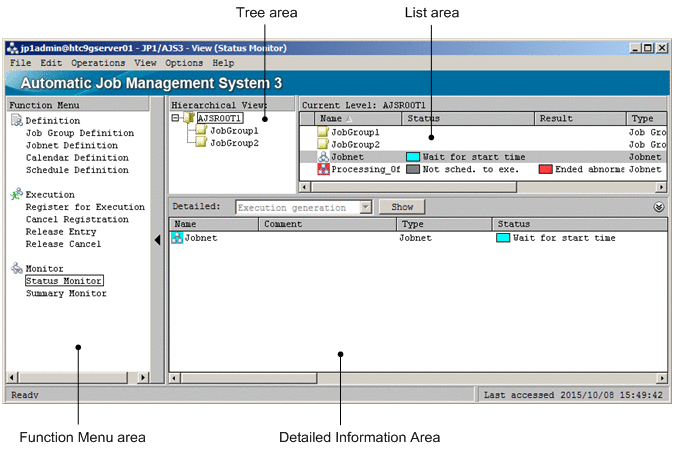
Task: Click the JobGroup2 folder icon in list
Action: point(323,144)
